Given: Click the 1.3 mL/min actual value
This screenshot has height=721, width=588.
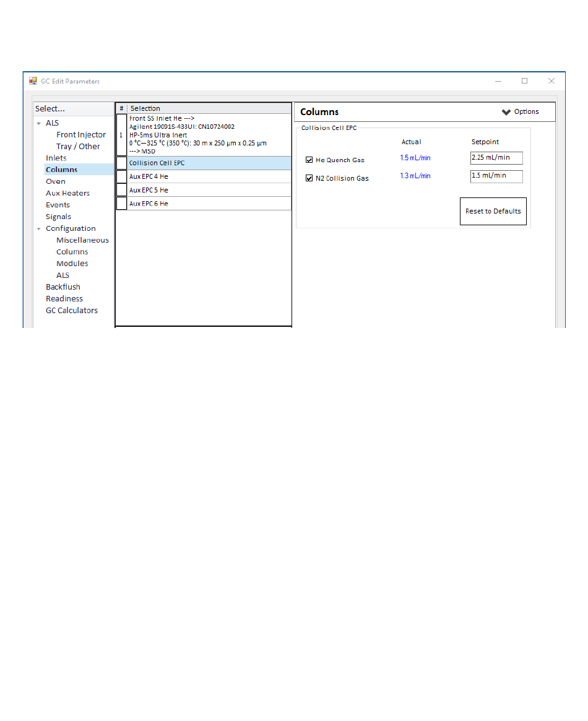Looking at the screenshot, I should point(415,176).
